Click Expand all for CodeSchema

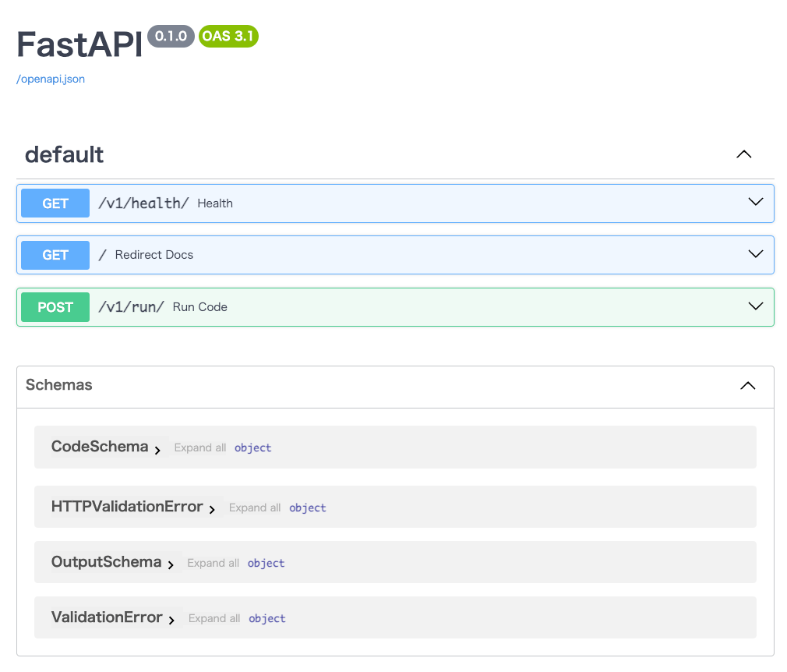coord(199,447)
